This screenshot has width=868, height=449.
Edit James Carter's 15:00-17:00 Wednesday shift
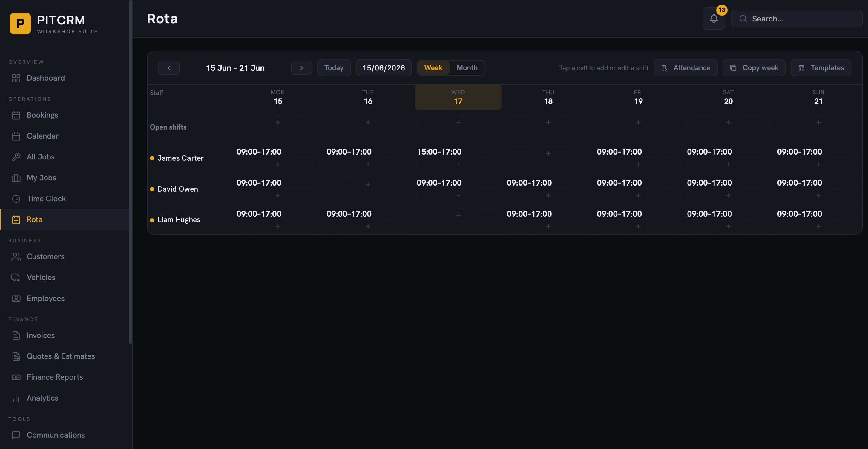pyautogui.click(x=439, y=152)
